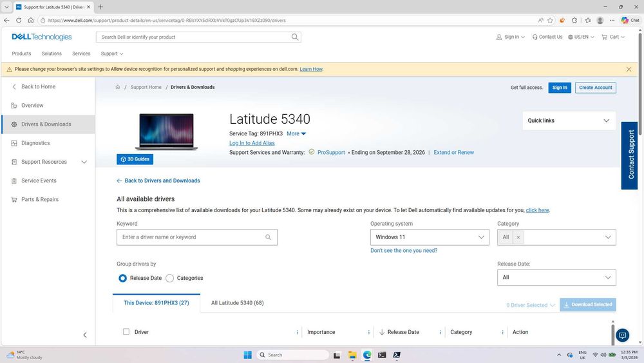Collapse the left sidebar with chevron
Viewport: 644px width, 363px height.
85,335
